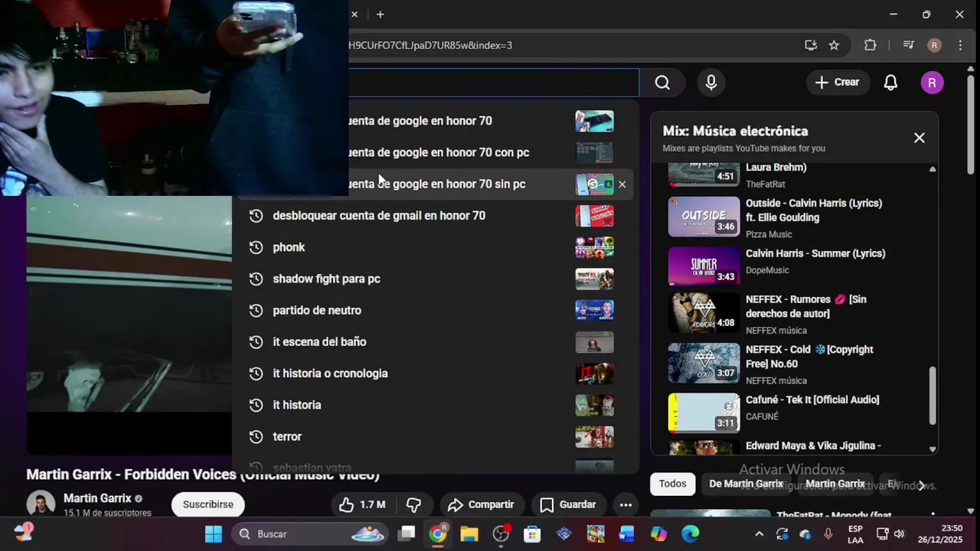The height and width of the screenshot is (551, 980).
Task: Install app icon in the address bar
Action: coord(811,45)
